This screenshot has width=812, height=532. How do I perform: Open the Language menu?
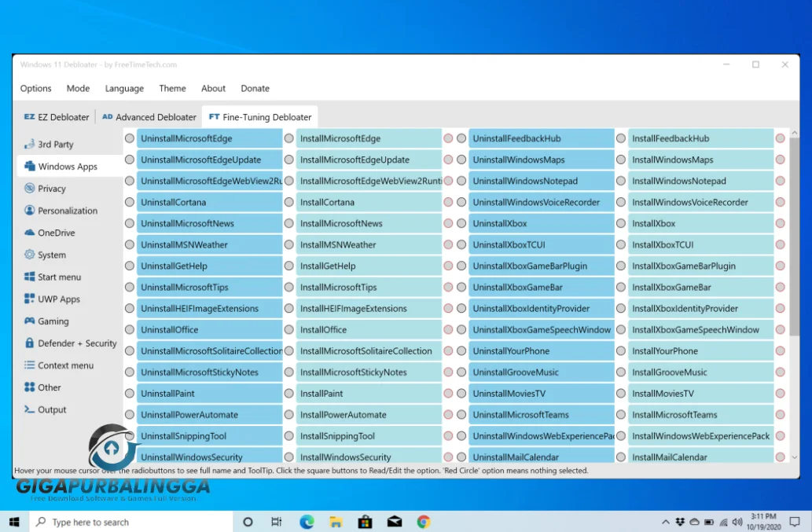[x=124, y=88]
